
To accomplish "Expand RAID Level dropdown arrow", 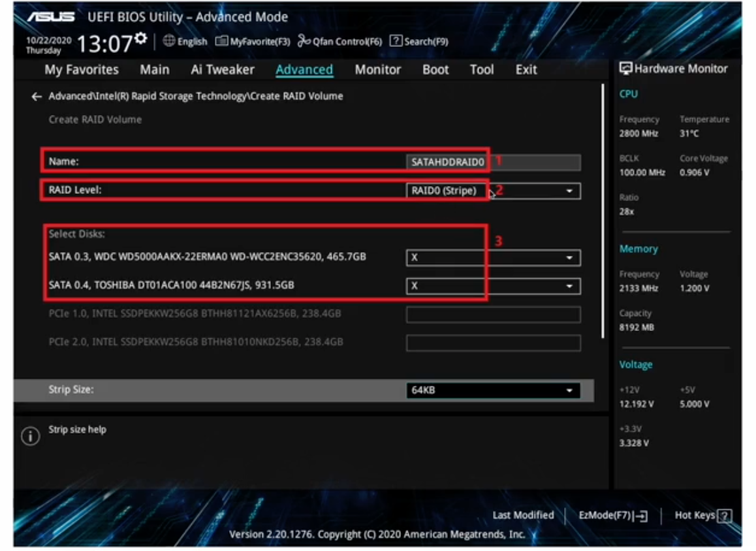I will tap(569, 191).
